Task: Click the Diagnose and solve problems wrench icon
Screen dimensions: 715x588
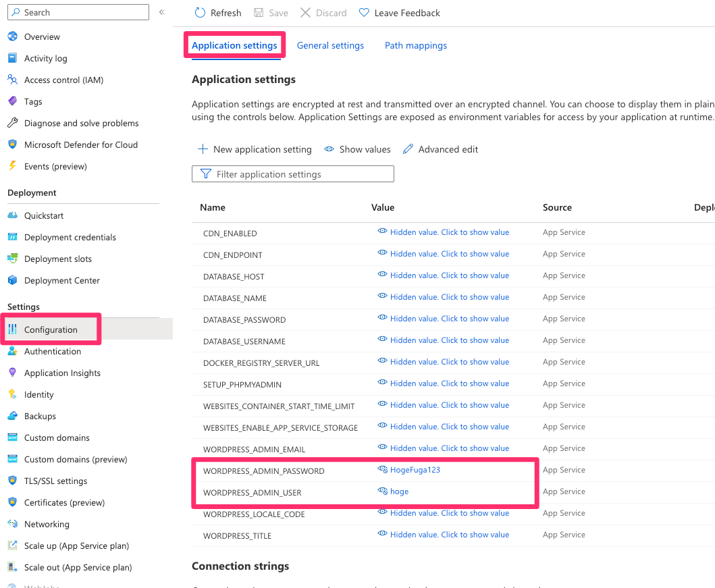Action: pyautogui.click(x=12, y=123)
